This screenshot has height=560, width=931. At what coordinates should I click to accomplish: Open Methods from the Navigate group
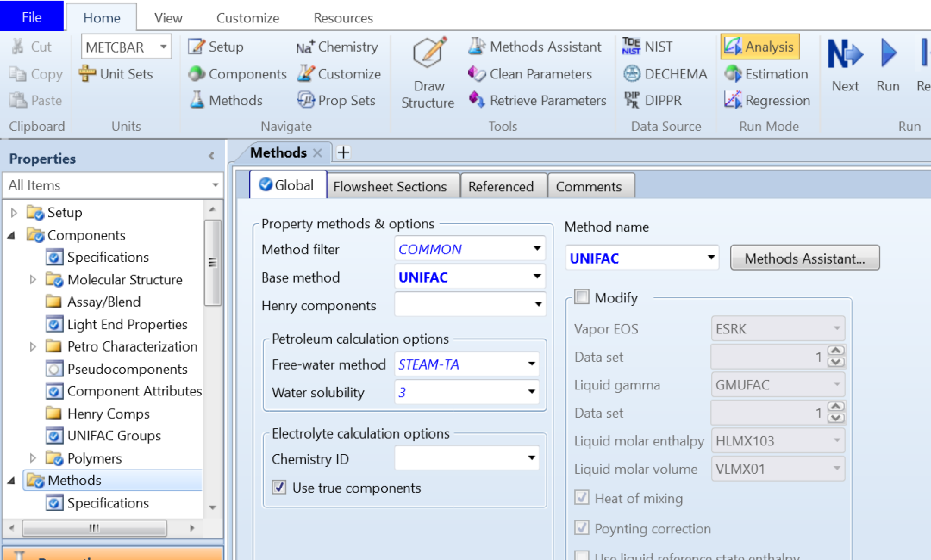(x=226, y=100)
